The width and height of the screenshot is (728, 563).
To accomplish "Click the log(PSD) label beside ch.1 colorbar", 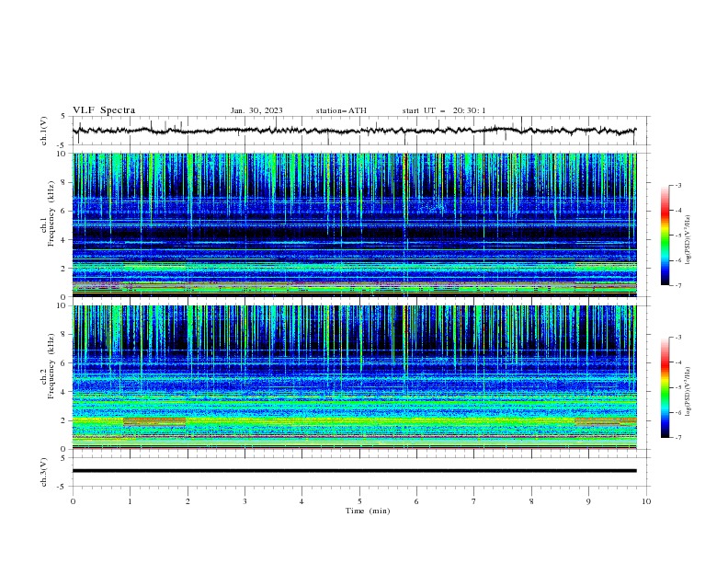I will (688, 240).
